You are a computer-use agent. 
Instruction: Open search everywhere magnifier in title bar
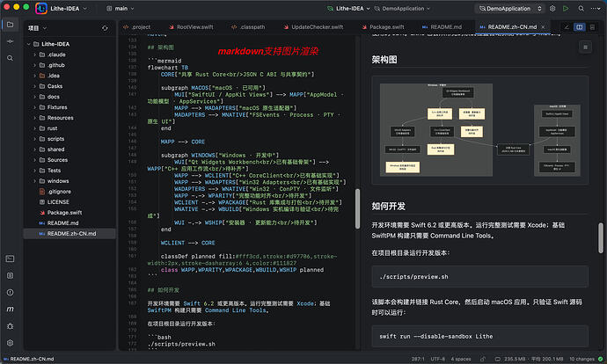581,8
